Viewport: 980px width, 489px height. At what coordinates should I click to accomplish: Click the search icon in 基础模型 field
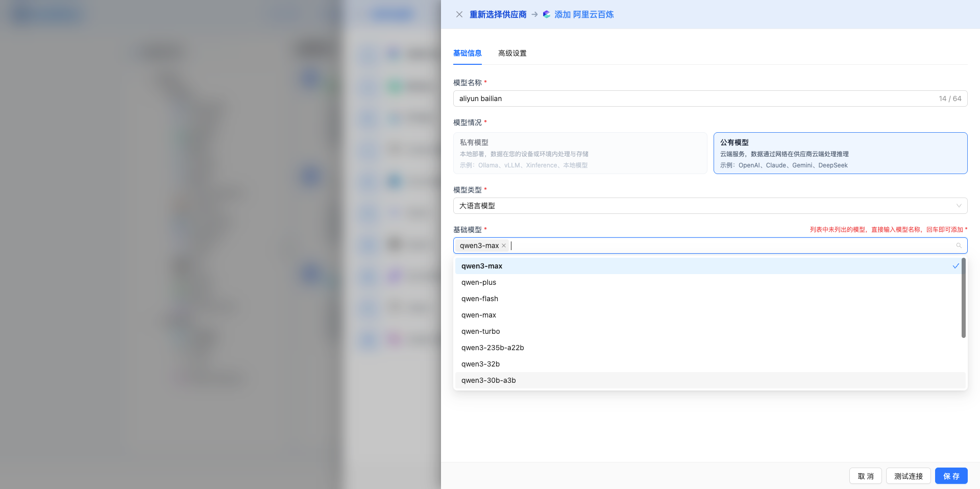[959, 246]
